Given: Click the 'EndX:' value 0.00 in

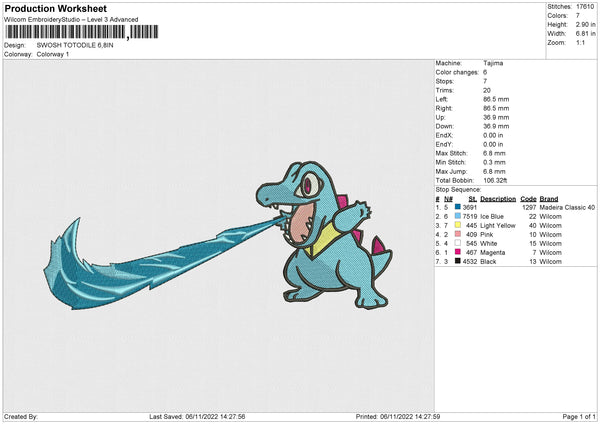Looking at the screenshot, I should tap(493, 135).
